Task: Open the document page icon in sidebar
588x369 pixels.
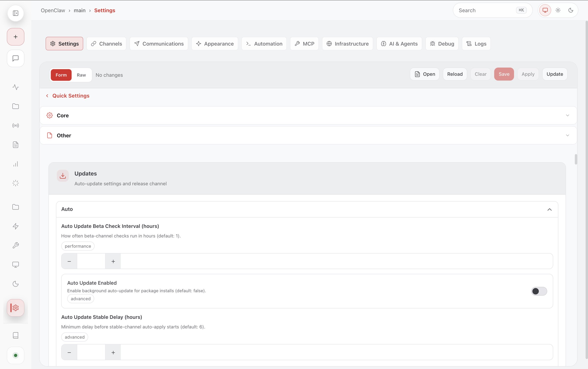Action: point(15,145)
